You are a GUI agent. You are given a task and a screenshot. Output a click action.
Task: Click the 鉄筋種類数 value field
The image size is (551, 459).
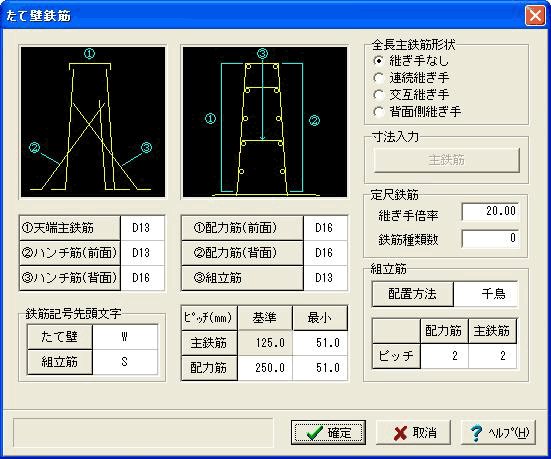click(490, 239)
